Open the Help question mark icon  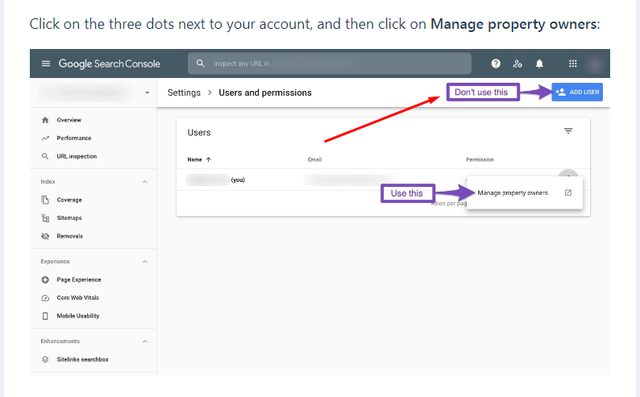tap(496, 64)
